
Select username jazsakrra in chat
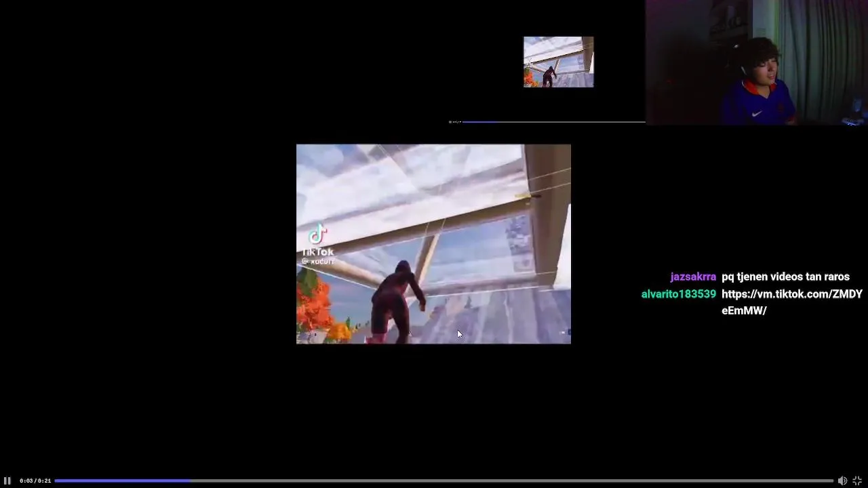pyautogui.click(x=693, y=277)
